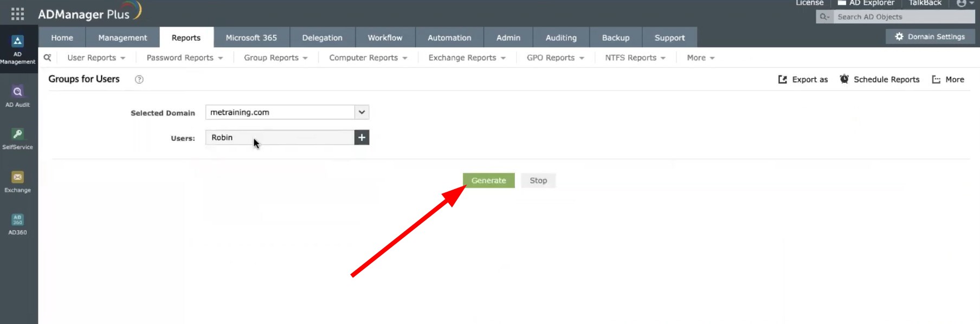Screen dimensions: 980x324
Task: Open the License link
Action: (x=809, y=3)
